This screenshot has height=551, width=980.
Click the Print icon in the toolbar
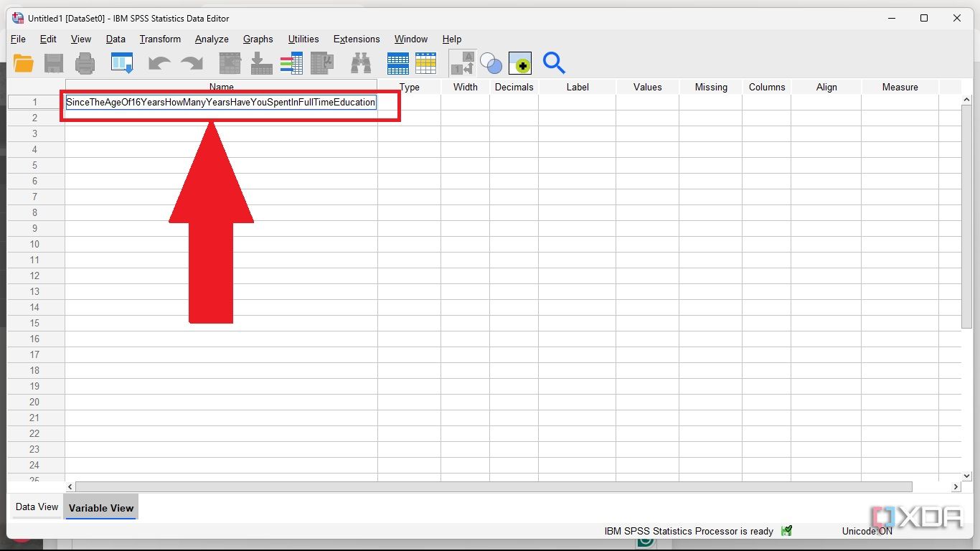pos(85,63)
